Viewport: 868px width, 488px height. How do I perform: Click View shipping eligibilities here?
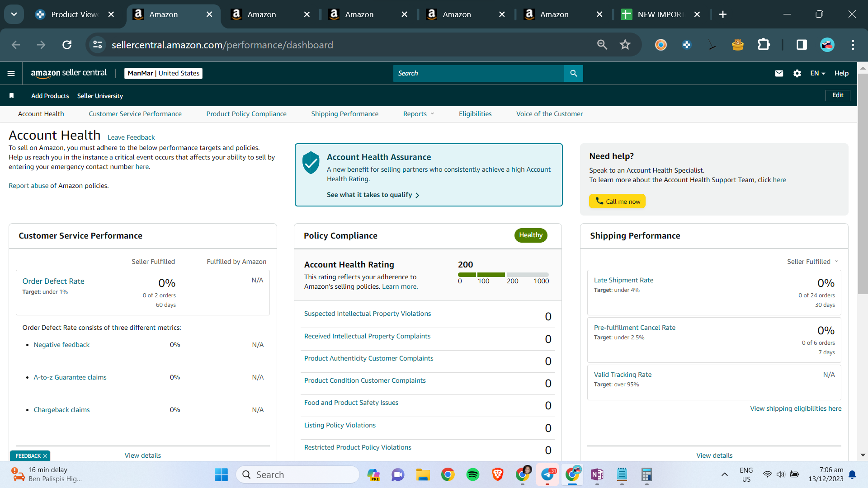coord(796,408)
